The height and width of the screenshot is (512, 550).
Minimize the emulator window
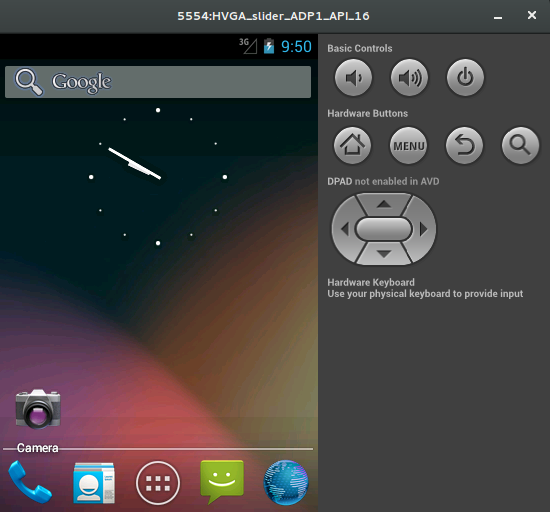[498, 18]
